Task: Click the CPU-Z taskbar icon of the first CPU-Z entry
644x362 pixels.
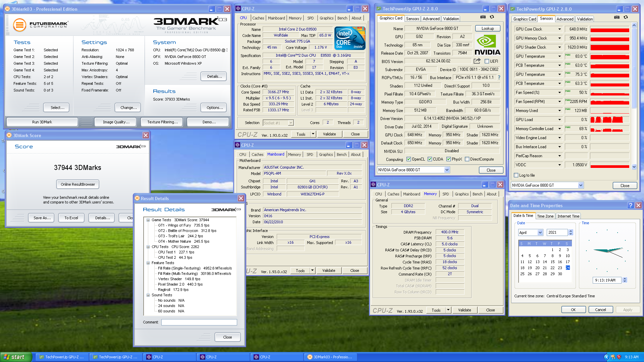Action: [x=149, y=357]
